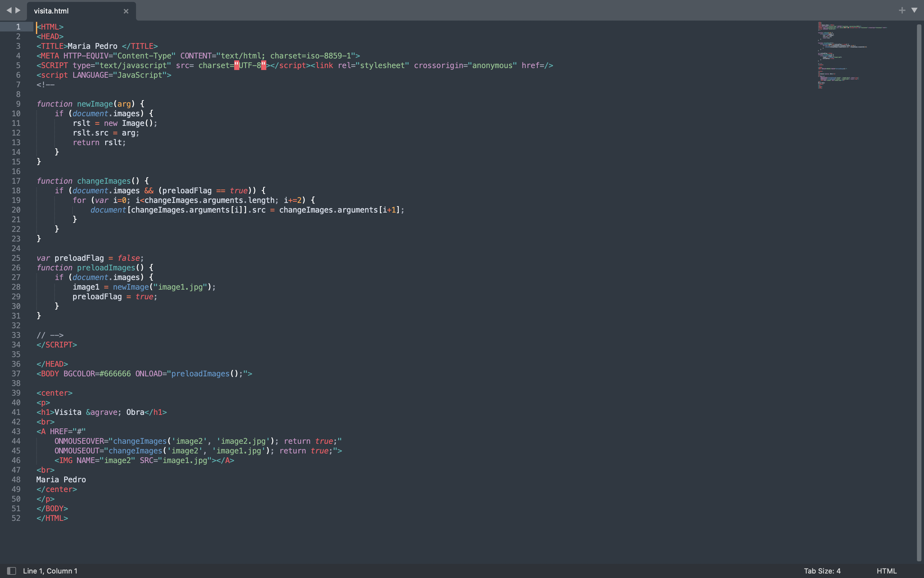Image resolution: width=924 pixels, height=578 pixels.
Task: Click the closing </HTML> tag
Action: (x=52, y=518)
